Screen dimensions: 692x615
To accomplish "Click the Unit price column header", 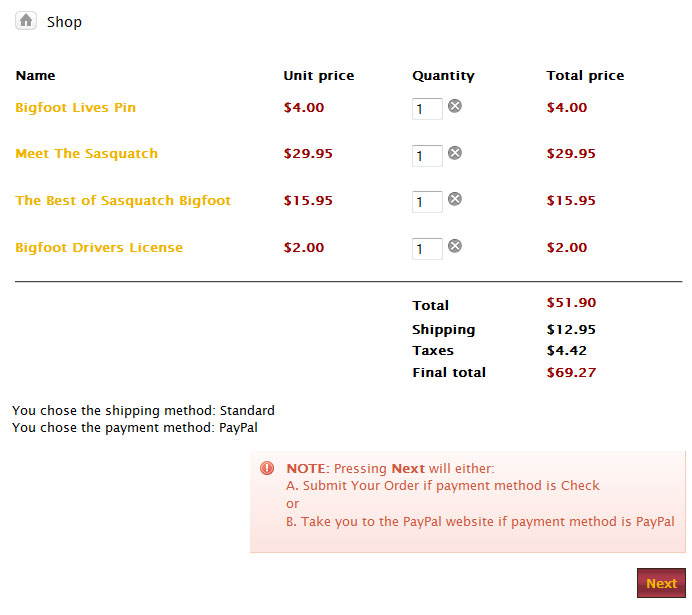I will click(x=318, y=76).
